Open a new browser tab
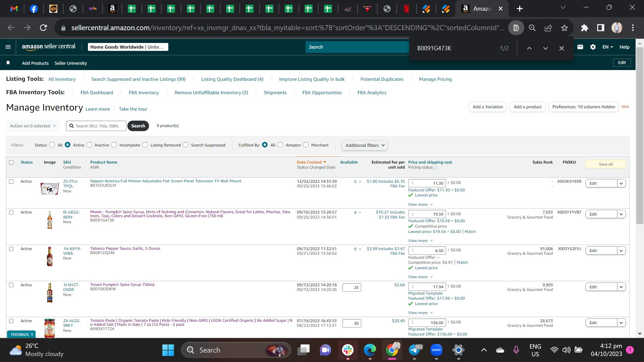This screenshot has height=362, width=644. 520,9
